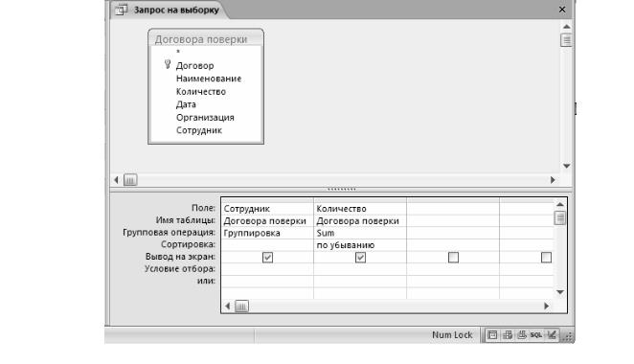Select asterisk all-fields row in table list
The height and width of the screenshot is (364, 634).
click(178, 53)
